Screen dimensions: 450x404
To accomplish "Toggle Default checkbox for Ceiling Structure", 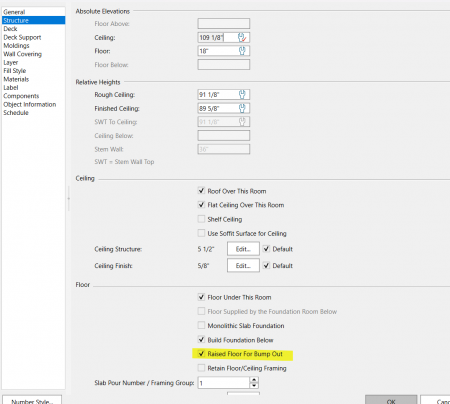I will click(266, 249).
